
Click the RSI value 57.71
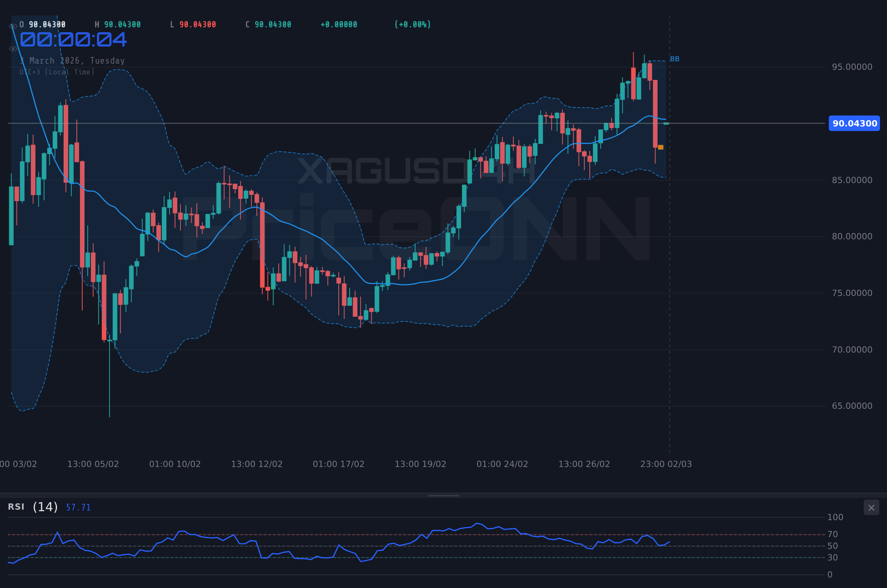[78, 507]
